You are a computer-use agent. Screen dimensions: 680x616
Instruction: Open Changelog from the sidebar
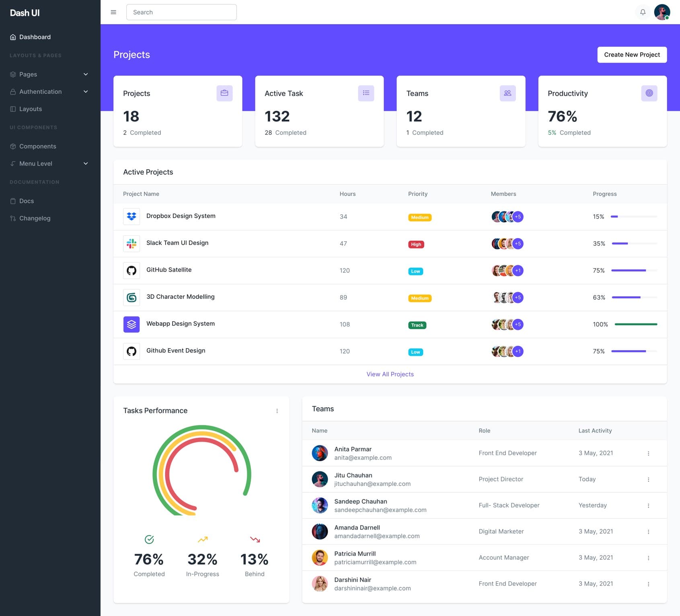pyautogui.click(x=35, y=218)
